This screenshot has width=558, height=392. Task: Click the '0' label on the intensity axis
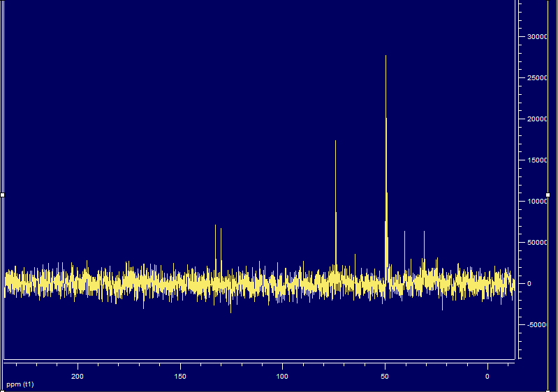(x=529, y=284)
